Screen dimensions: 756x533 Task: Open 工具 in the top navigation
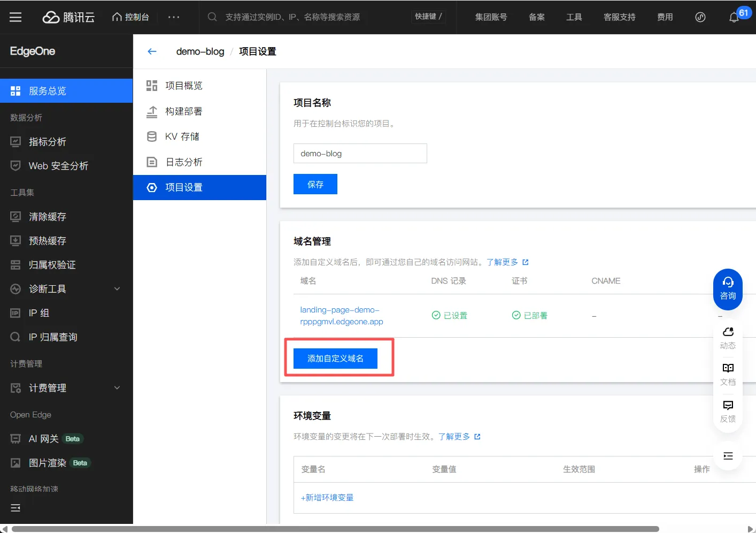tap(574, 17)
